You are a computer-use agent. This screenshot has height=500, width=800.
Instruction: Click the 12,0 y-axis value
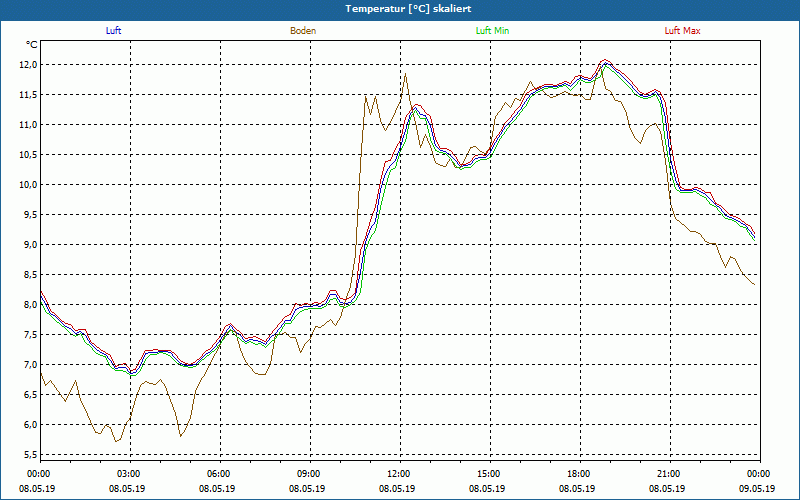28,65
